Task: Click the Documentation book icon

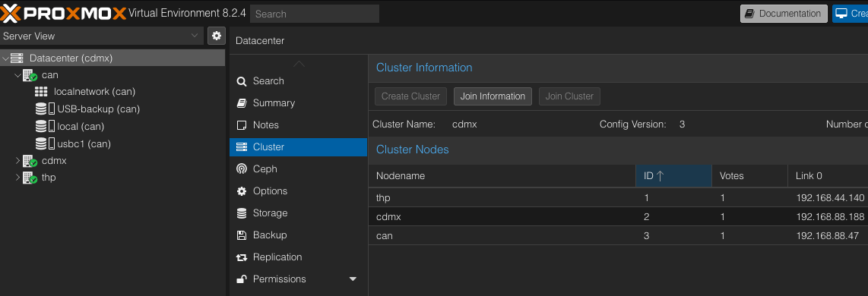Action: click(x=749, y=14)
